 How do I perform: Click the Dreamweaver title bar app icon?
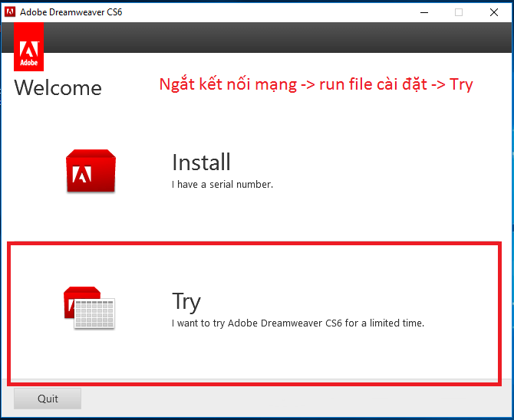[x=10, y=12]
